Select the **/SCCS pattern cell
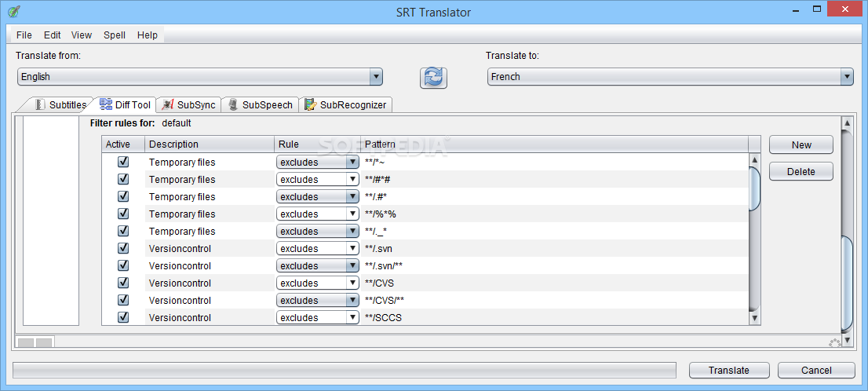The image size is (868, 391). click(x=554, y=317)
